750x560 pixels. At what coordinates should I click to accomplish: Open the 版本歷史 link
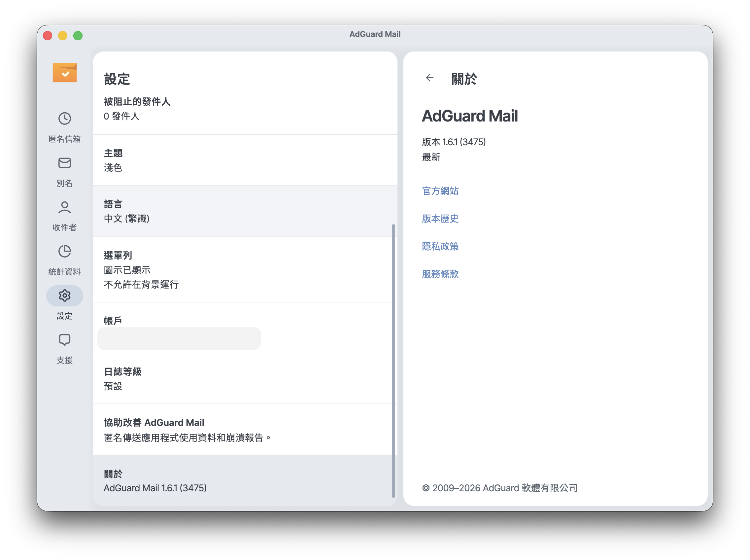tap(440, 219)
